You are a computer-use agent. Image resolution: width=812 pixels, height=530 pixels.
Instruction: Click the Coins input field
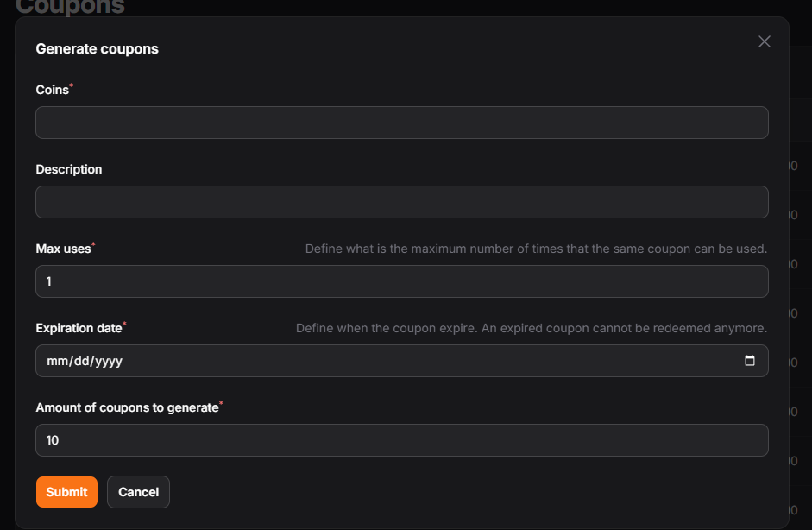click(401, 123)
